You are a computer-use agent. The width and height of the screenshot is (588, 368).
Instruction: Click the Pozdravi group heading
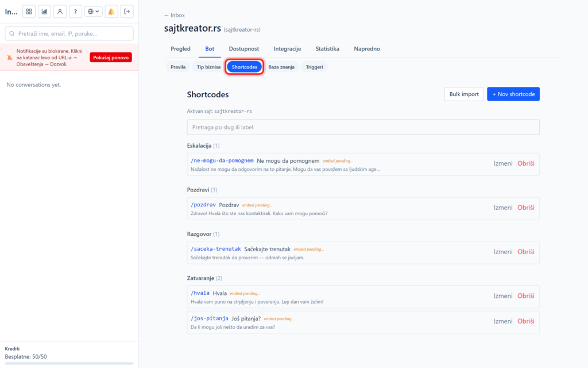pos(202,190)
